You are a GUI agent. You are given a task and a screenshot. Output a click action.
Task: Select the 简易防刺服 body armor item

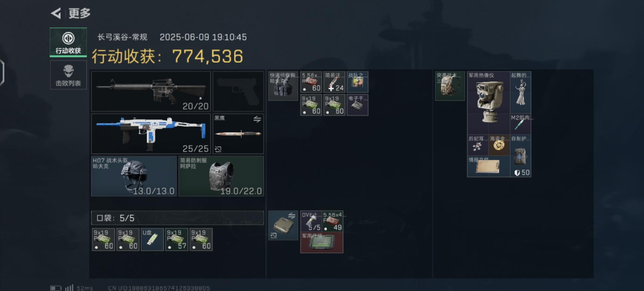[x=221, y=176]
